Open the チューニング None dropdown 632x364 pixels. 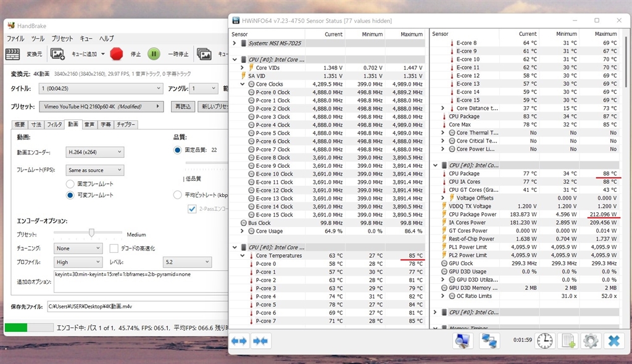(x=78, y=248)
